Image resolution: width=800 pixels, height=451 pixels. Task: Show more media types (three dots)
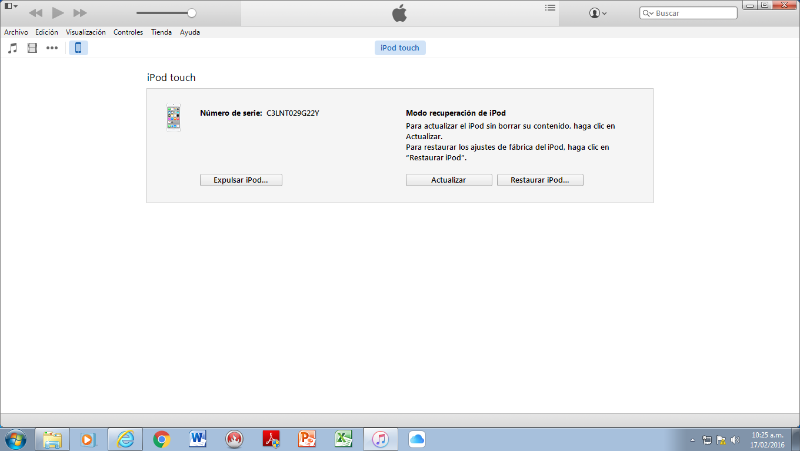52,48
